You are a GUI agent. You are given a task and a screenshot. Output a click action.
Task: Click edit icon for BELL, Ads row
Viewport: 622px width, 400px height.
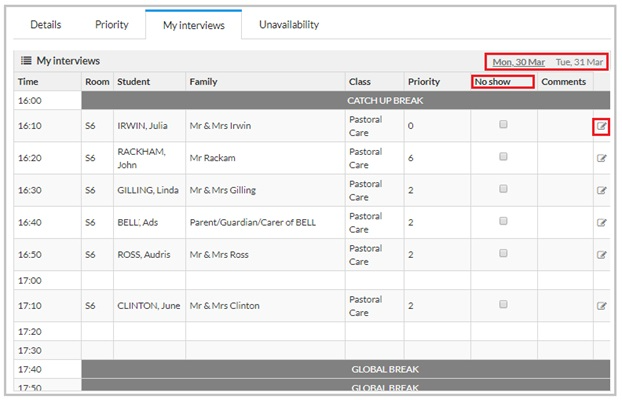pyautogui.click(x=601, y=223)
